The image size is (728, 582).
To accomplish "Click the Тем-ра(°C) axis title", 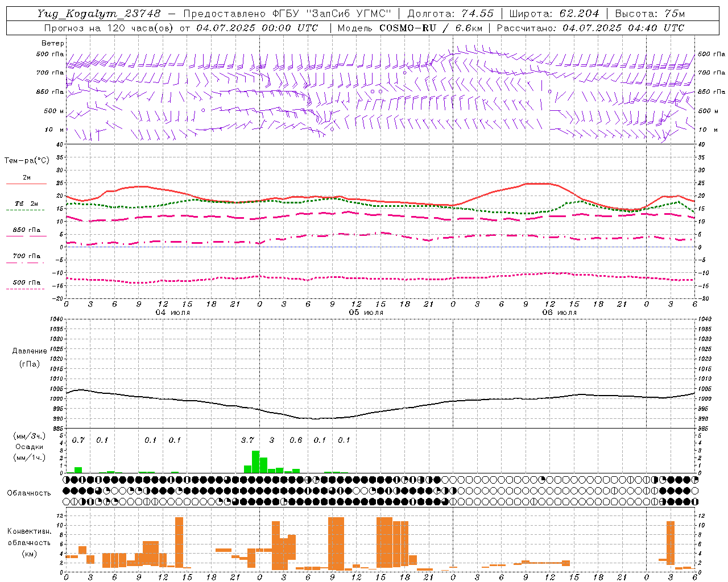I will click(27, 161).
